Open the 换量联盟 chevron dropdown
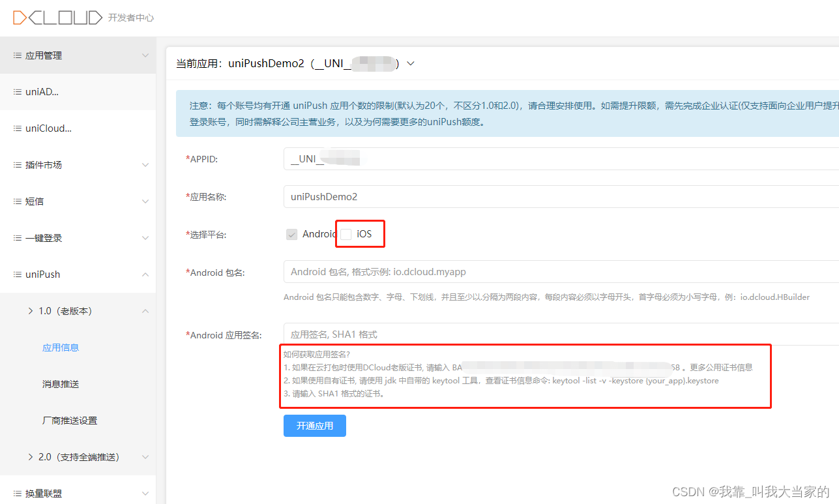Viewport: 839px width, 504px height. click(x=145, y=493)
